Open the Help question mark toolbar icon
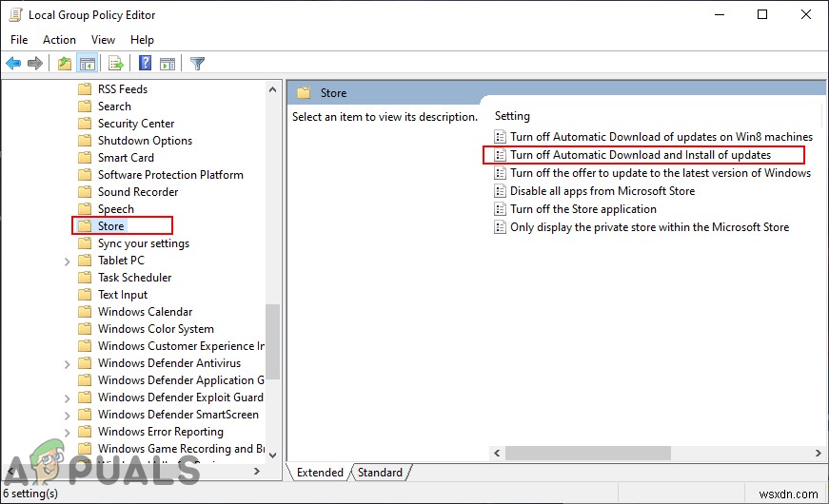The width and height of the screenshot is (829, 504). tap(145, 64)
